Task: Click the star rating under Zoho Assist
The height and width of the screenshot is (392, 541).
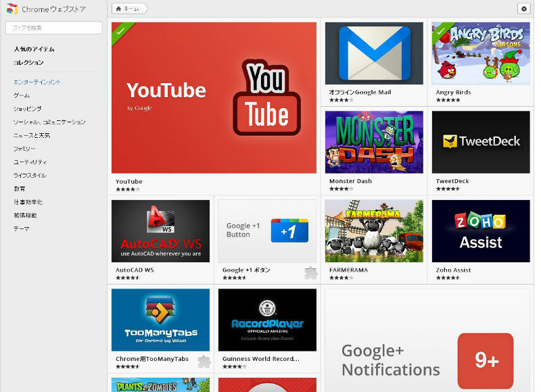Action: (448, 278)
